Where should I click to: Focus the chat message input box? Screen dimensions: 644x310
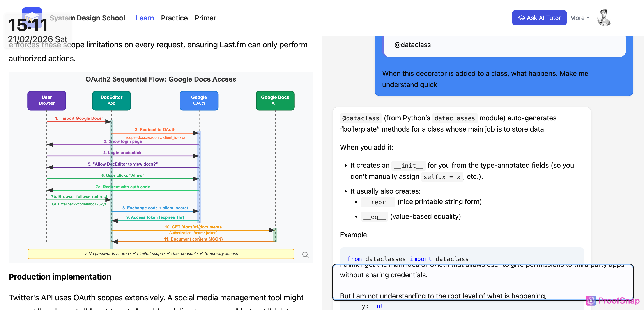tap(483, 282)
